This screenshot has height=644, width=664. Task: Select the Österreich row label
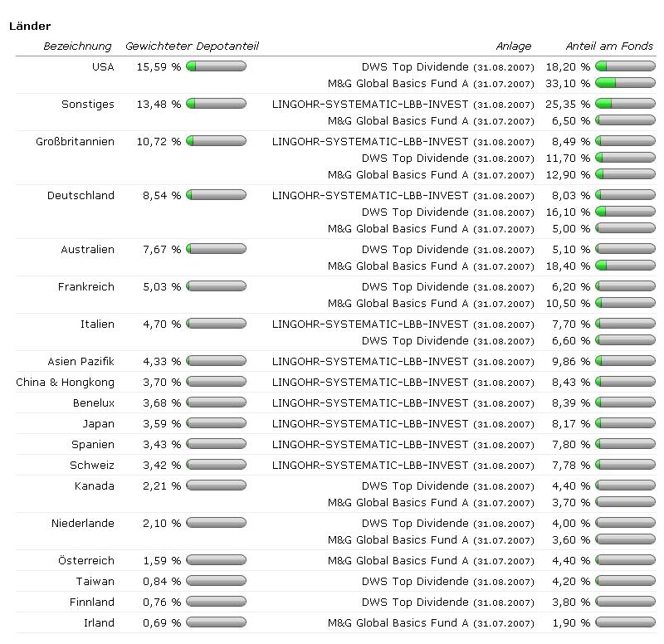point(86,560)
